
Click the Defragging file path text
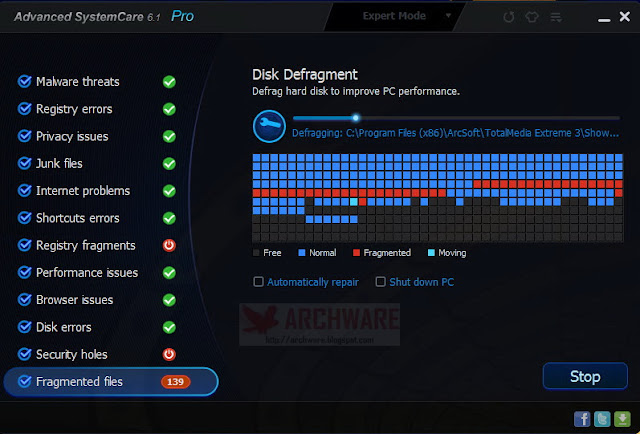pyautogui.click(x=455, y=133)
